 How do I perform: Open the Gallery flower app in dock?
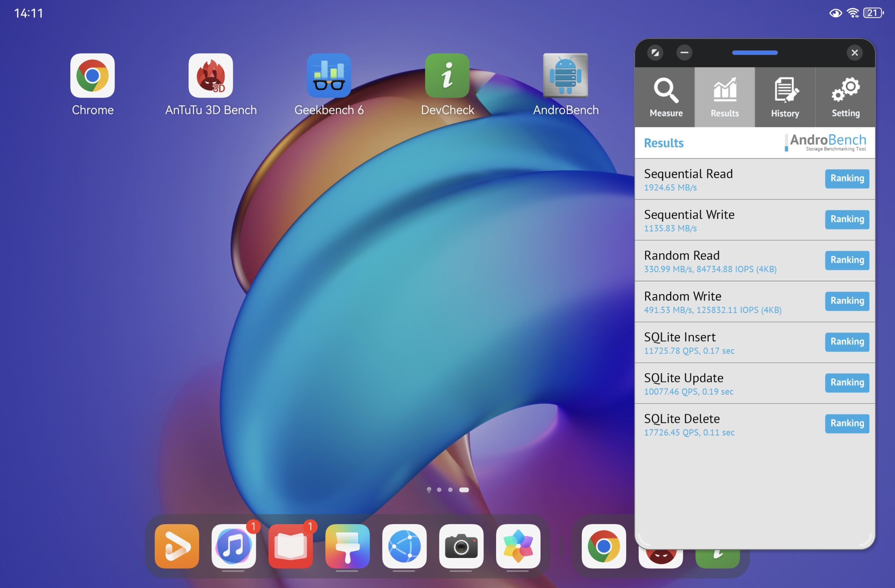tap(518, 546)
